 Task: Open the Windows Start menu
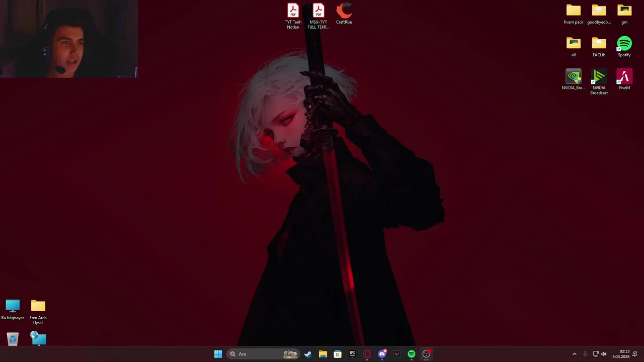(218, 354)
